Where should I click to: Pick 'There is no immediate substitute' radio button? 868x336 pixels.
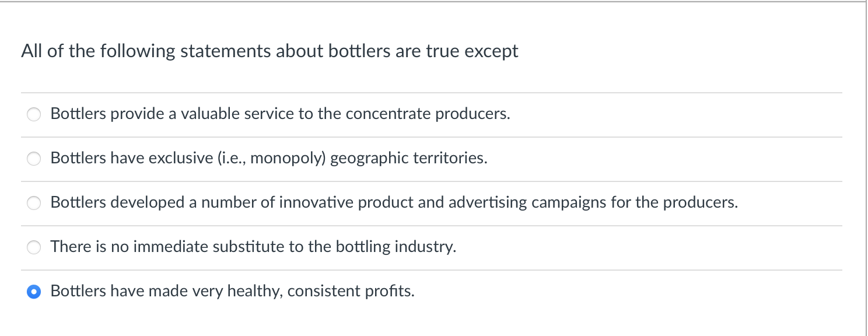(x=34, y=247)
